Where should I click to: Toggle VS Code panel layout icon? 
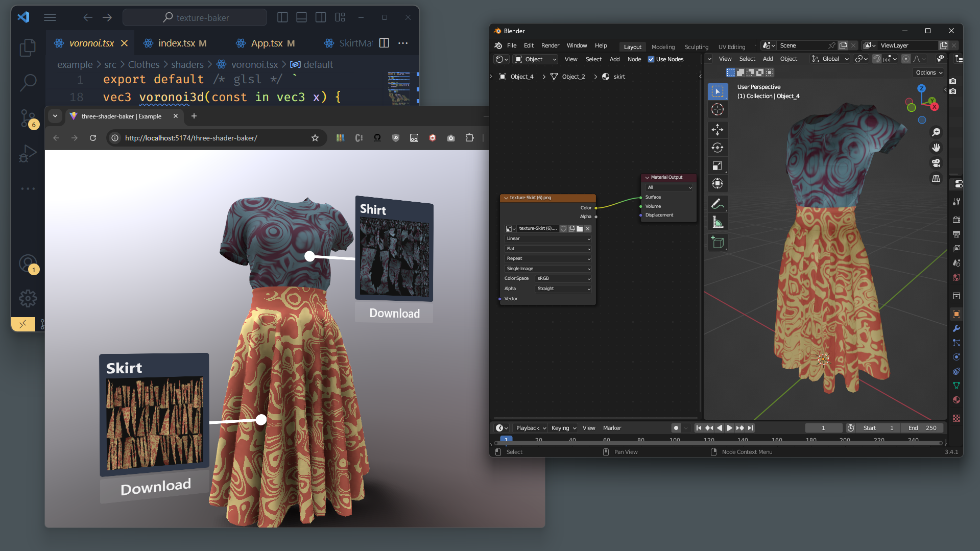tap(302, 17)
